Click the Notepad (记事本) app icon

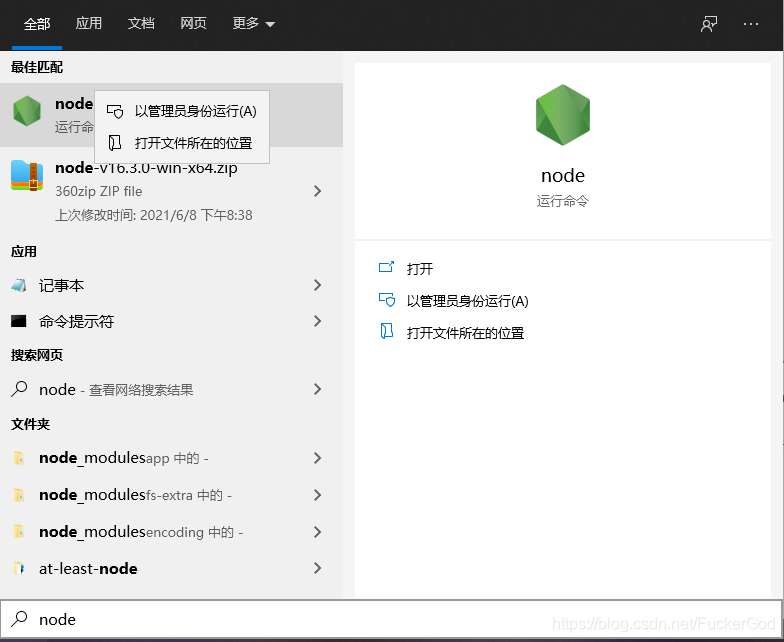click(19, 286)
